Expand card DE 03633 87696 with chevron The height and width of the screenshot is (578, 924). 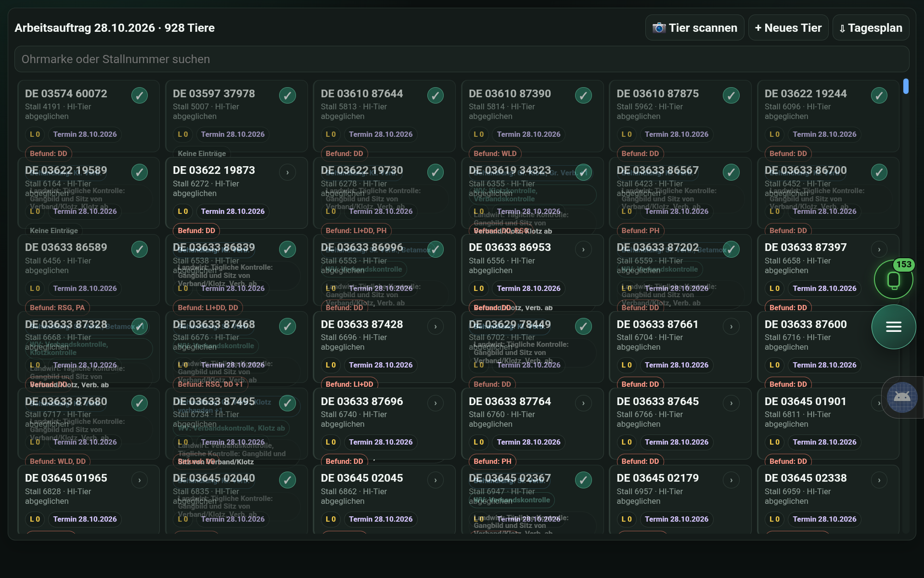click(436, 403)
